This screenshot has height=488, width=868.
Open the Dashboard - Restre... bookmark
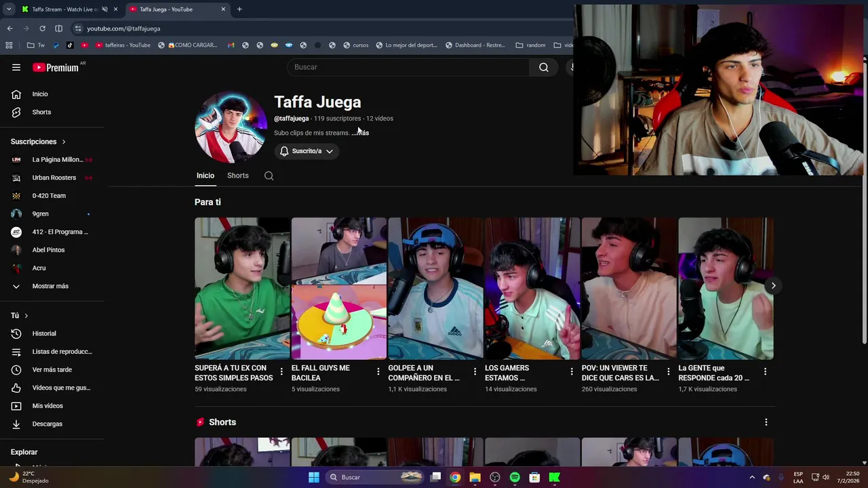[x=475, y=45]
